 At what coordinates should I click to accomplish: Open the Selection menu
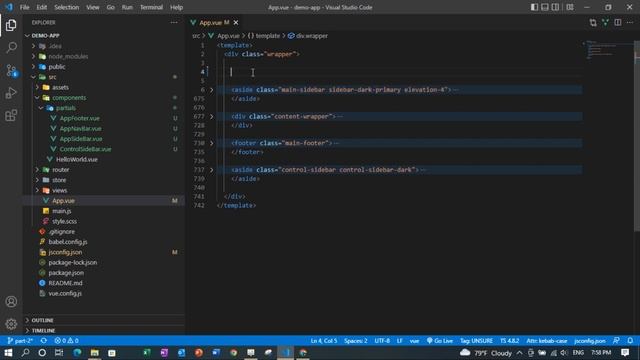tap(67, 7)
